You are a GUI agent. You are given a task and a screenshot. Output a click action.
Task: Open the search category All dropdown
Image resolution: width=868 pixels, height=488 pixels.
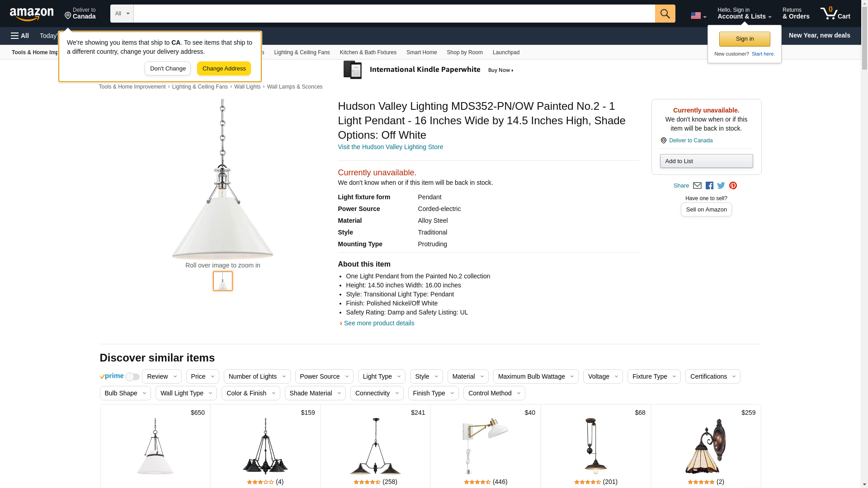pos(122,14)
